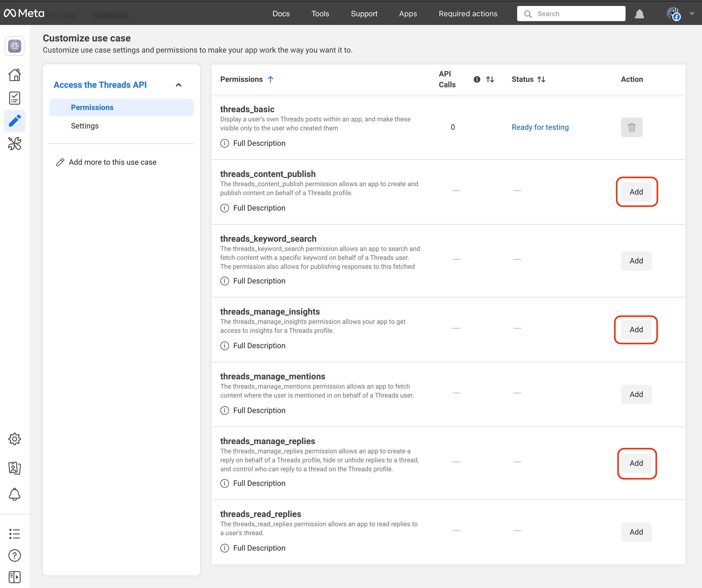Select the pencil Use cases icon
This screenshot has height=588, width=702.
[15, 121]
